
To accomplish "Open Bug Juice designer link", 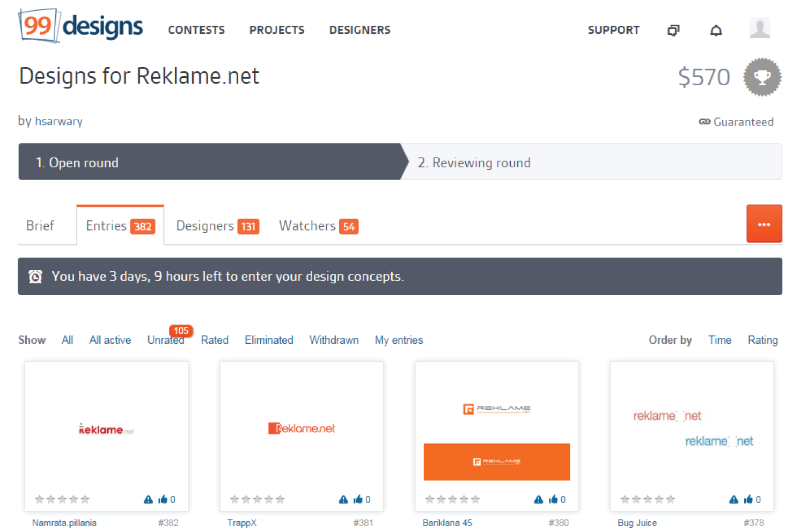I will coord(637,523).
